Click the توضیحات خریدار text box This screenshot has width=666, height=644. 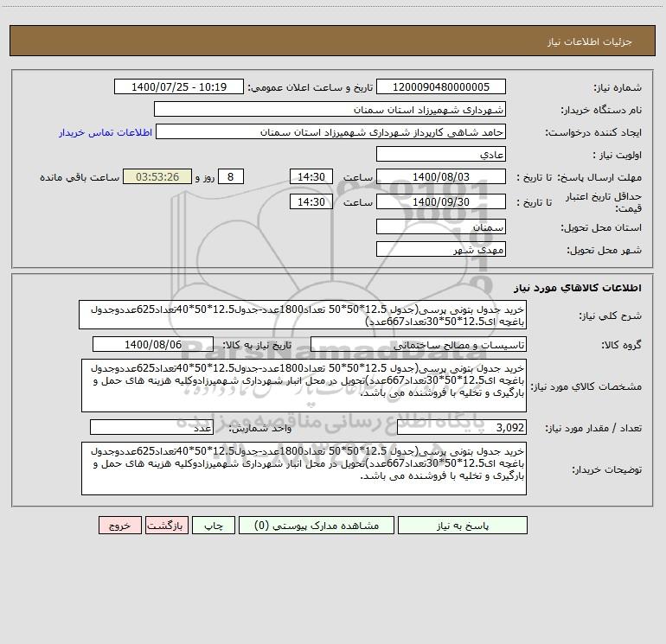(304, 469)
